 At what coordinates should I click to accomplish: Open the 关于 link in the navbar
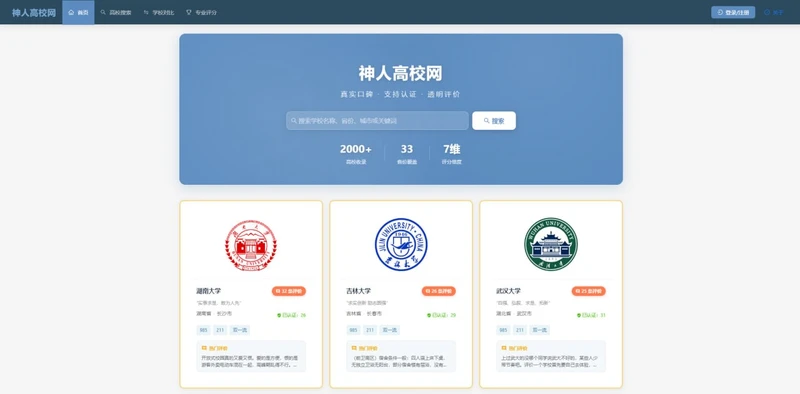[773, 12]
